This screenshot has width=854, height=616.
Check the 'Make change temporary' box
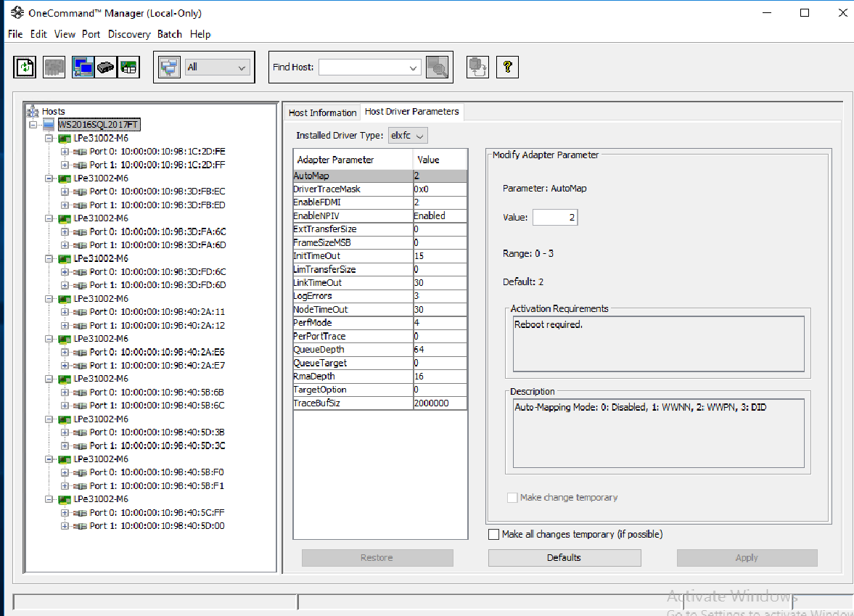(512, 497)
